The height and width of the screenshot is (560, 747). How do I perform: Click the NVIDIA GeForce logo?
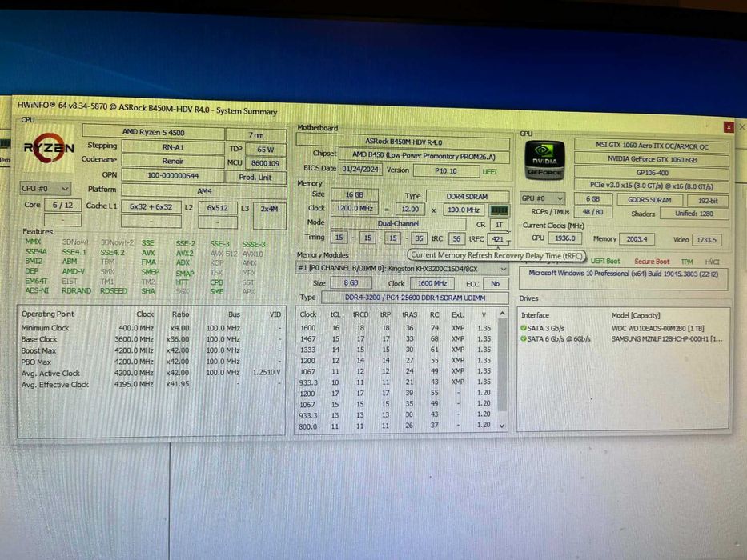(544, 160)
